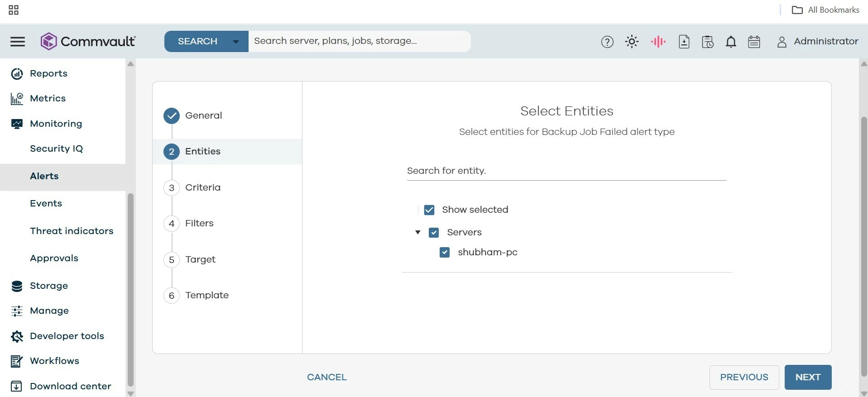Click the NEXT button

tap(807, 377)
